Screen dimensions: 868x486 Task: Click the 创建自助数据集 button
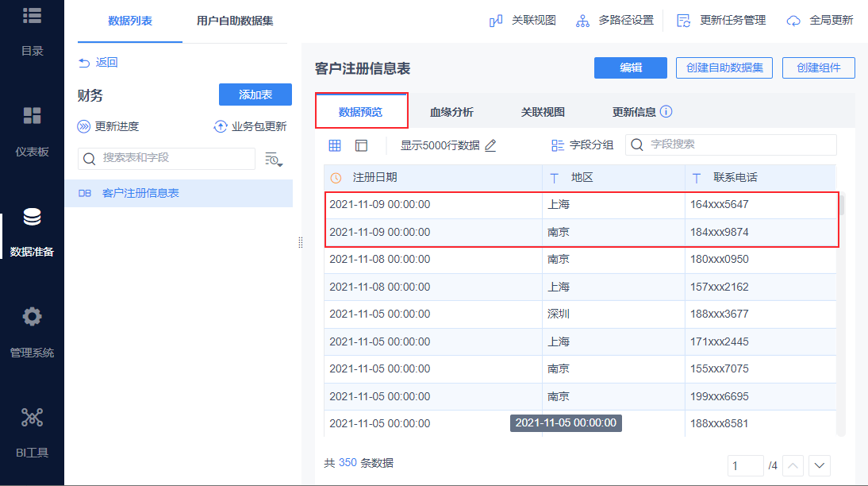pos(724,67)
